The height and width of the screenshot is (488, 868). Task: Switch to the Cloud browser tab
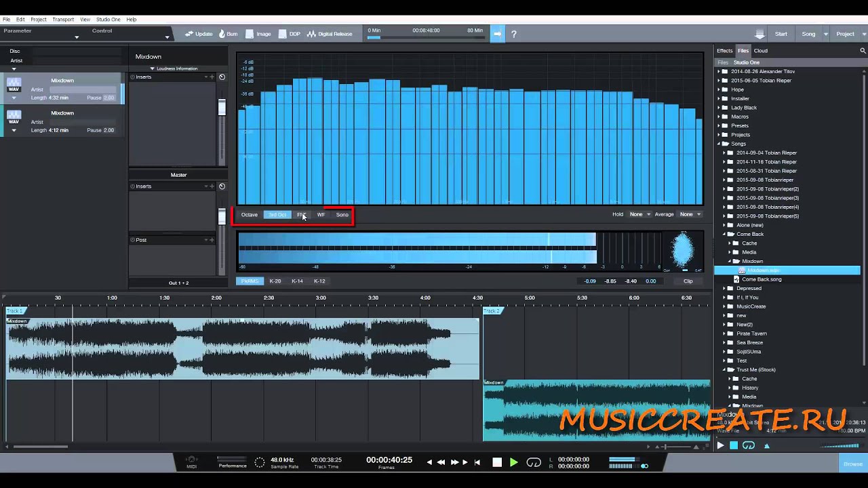[x=761, y=51]
